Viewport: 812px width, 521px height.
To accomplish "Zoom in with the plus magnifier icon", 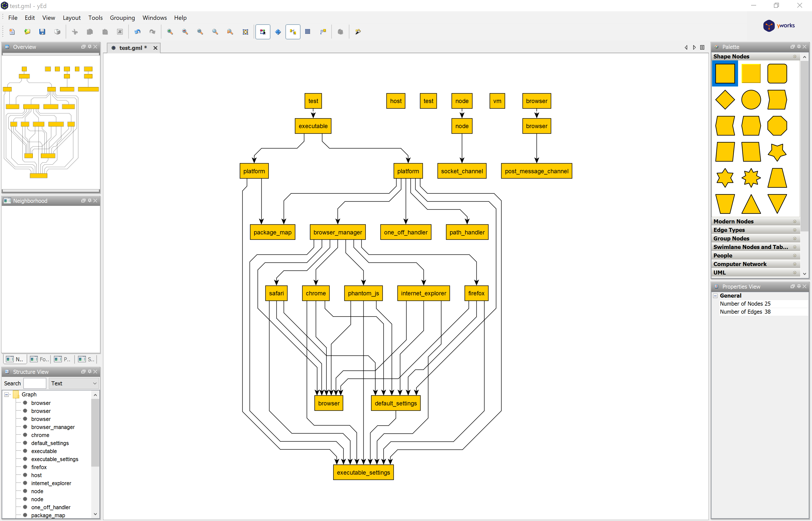I will click(x=170, y=32).
